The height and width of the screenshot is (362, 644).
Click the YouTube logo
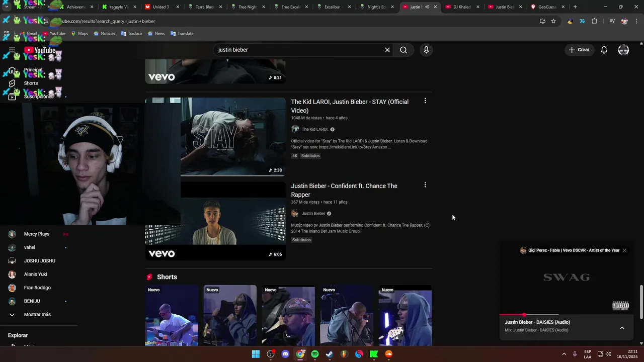pos(40,50)
